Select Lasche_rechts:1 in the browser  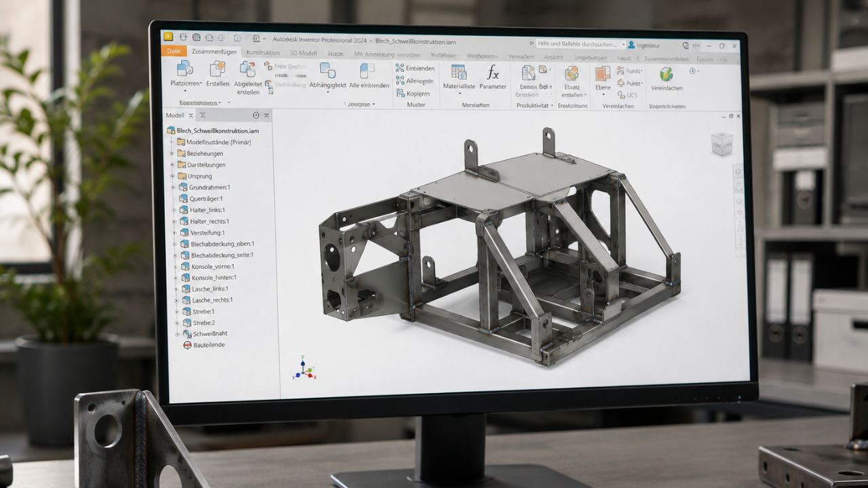pos(207,300)
